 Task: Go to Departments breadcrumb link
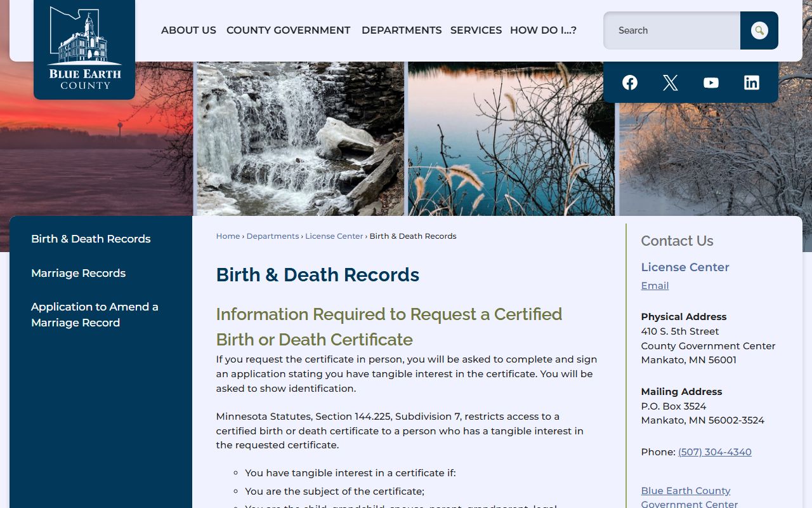(x=273, y=236)
